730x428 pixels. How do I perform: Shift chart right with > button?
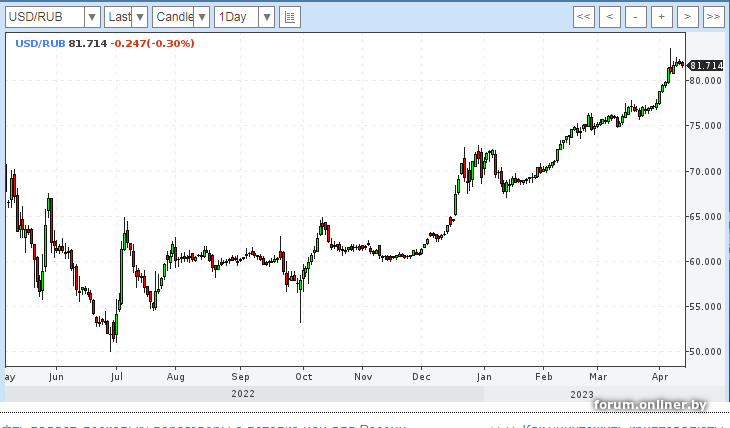(x=688, y=17)
